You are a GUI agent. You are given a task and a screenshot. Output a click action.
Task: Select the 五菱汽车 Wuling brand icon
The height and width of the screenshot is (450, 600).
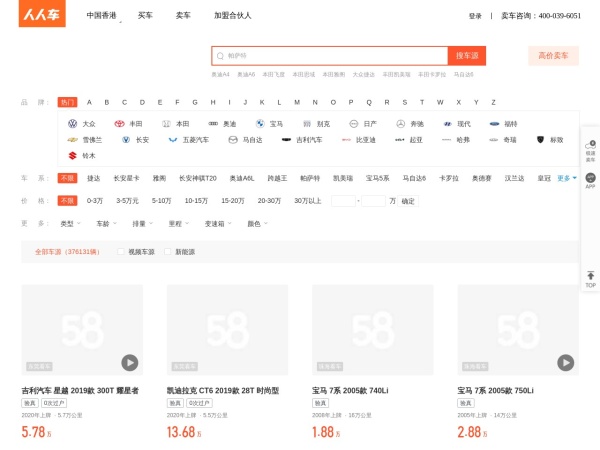173,140
